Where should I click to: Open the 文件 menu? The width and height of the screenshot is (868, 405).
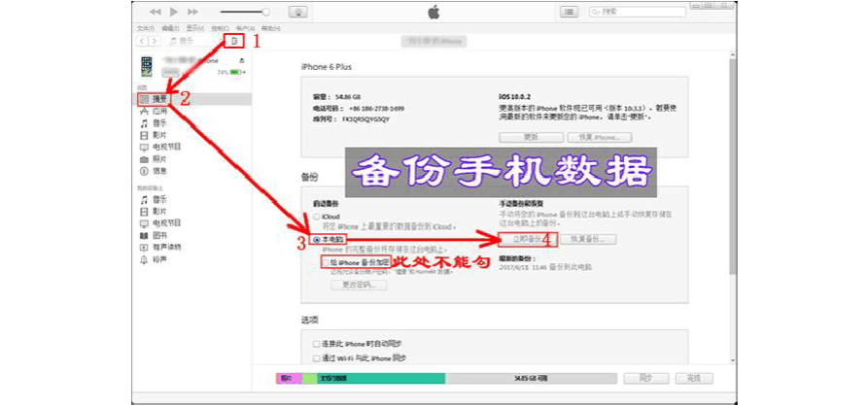[x=146, y=27]
